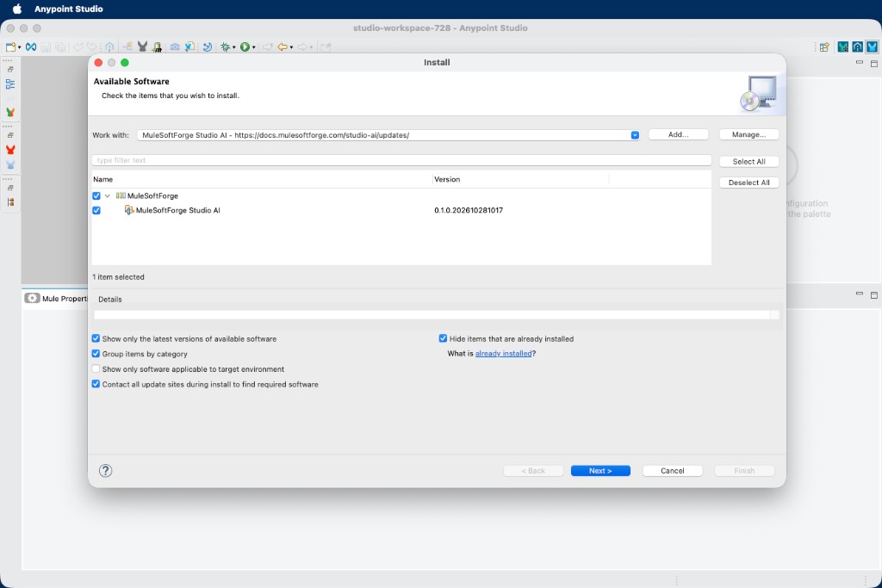
Task: Click the topmost Restore icon in left sidebar
Action: (10, 69)
